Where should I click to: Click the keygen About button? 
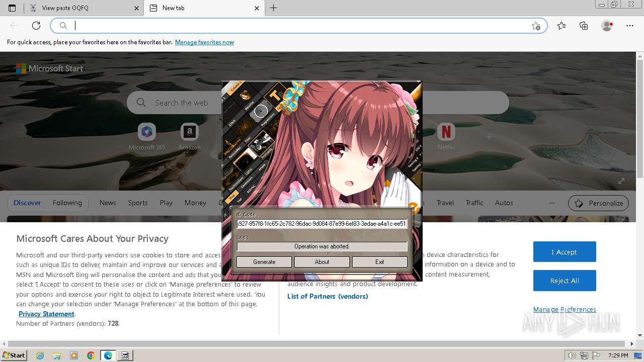(x=322, y=262)
